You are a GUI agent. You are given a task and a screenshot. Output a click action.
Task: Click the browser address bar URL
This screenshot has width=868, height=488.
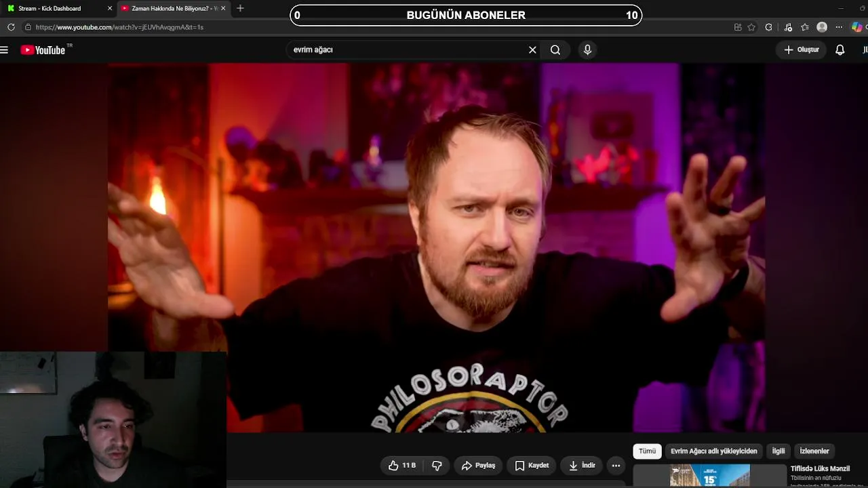pyautogui.click(x=119, y=27)
